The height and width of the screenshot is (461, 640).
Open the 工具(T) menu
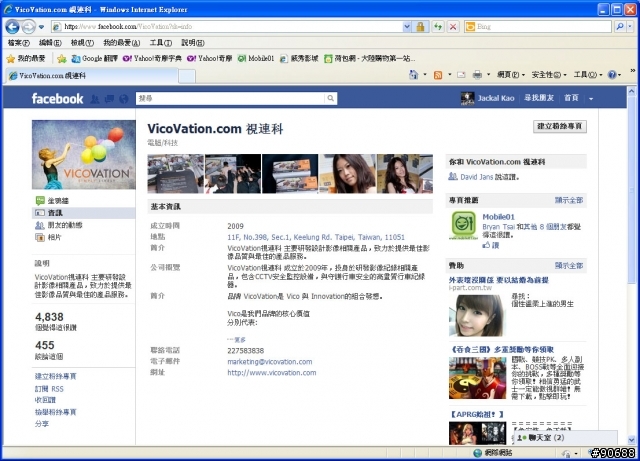coord(160,42)
